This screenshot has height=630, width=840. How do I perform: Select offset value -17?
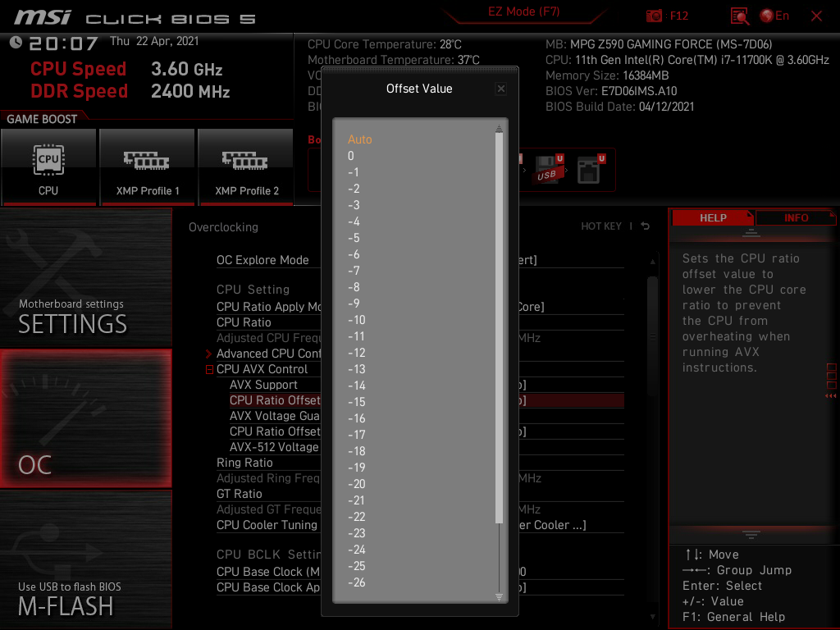(356, 435)
